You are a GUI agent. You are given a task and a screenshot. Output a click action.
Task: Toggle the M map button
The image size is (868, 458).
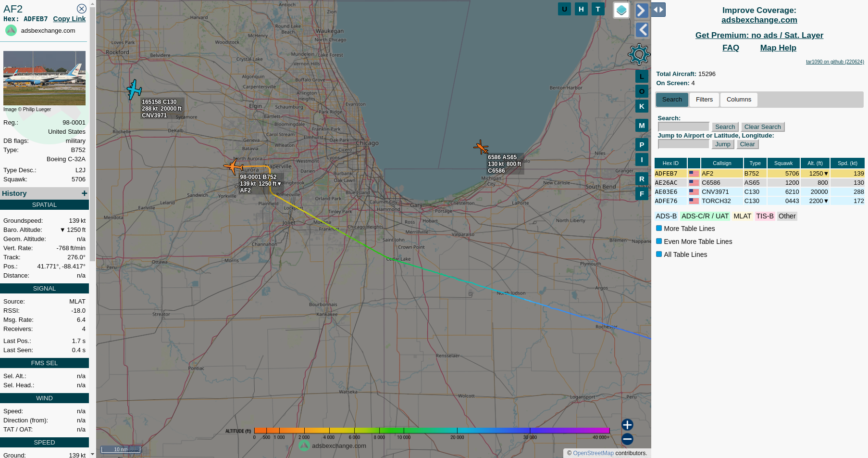(642, 125)
